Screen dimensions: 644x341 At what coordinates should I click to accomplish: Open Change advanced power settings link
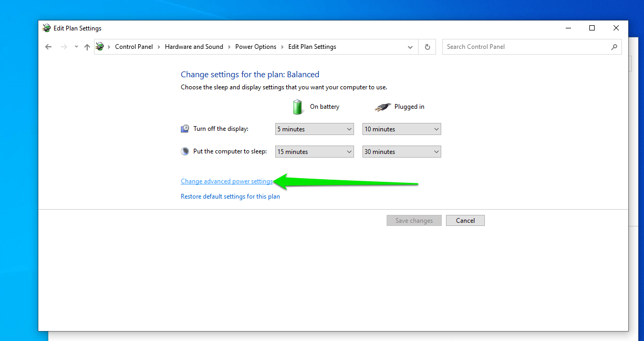(x=226, y=181)
